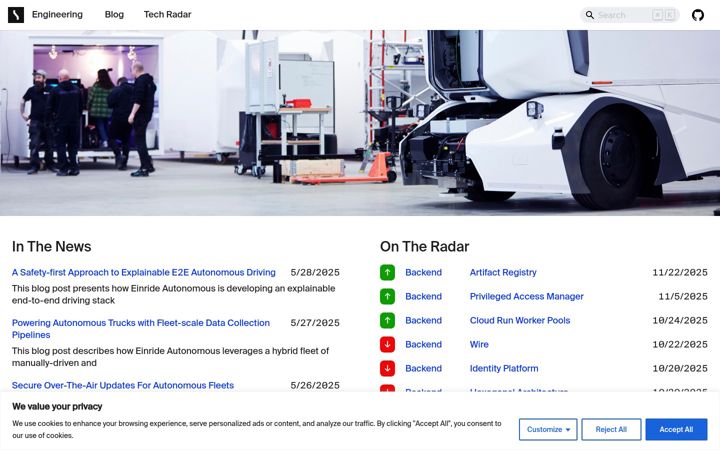Open Powering Autonomous Trucks article
This screenshot has width=720, height=450.
[141, 329]
